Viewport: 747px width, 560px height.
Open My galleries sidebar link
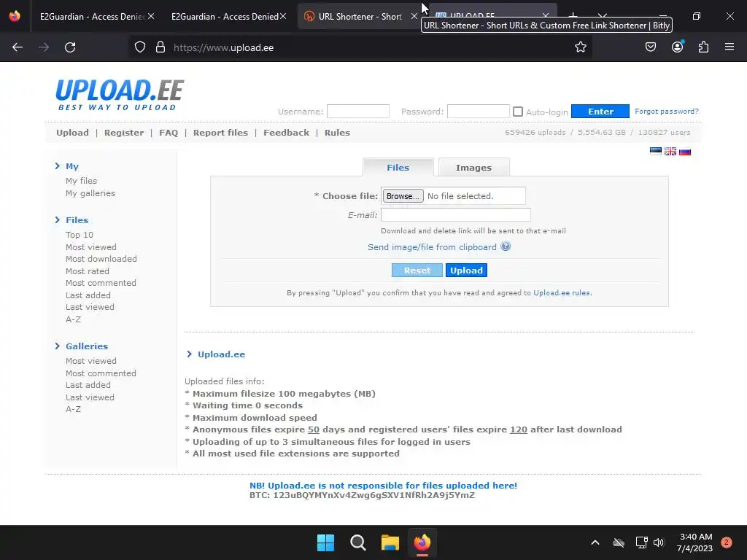[x=90, y=192]
